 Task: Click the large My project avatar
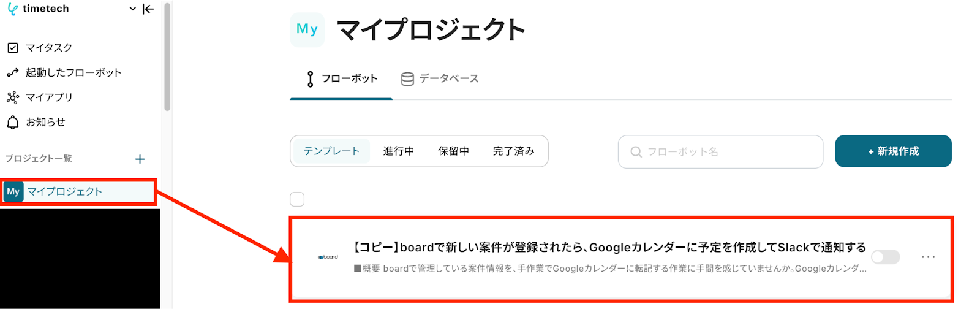click(x=307, y=29)
